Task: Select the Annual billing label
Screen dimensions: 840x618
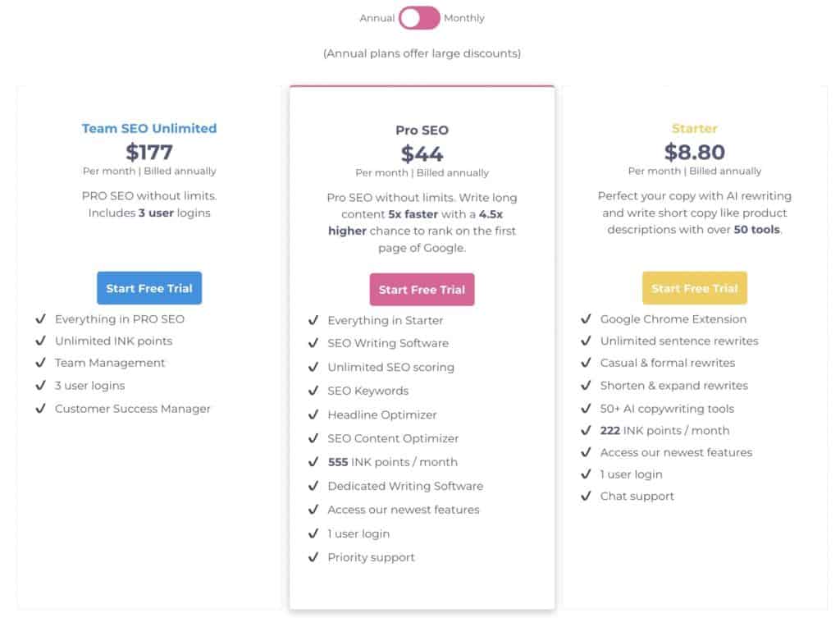Action: (x=377, y=18)
